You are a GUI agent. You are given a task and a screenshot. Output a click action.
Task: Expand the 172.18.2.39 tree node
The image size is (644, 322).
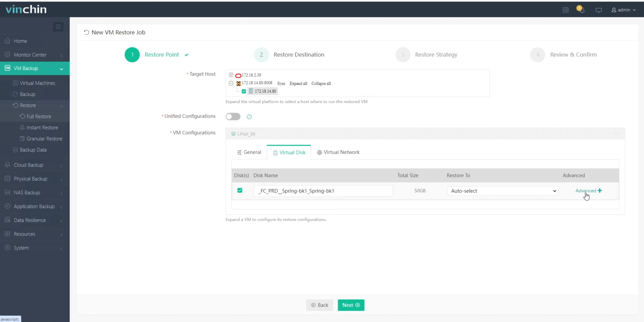click(x=231, y=75)
